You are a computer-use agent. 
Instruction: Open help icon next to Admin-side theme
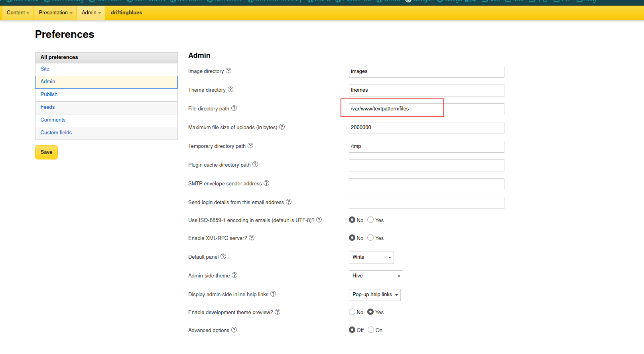click(x=234, y=275)
